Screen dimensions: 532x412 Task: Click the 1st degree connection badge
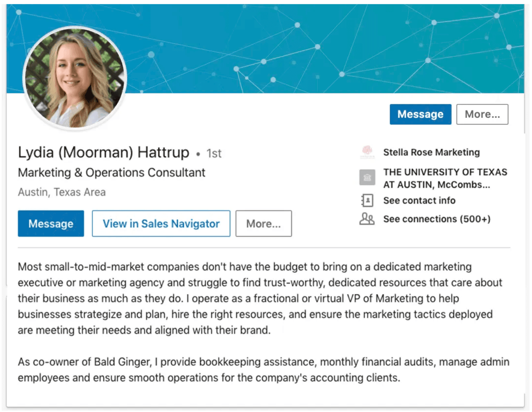(214, 154)
